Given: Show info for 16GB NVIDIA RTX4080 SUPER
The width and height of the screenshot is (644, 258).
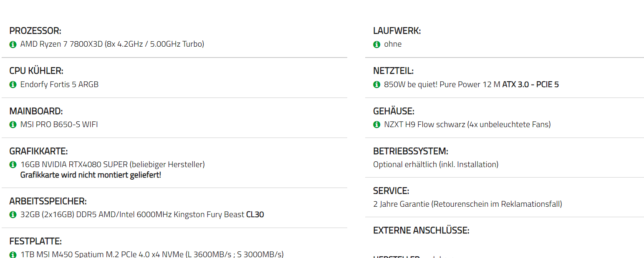Looking at the screenshot, I should pyautogui.click(x=13, y=165).
